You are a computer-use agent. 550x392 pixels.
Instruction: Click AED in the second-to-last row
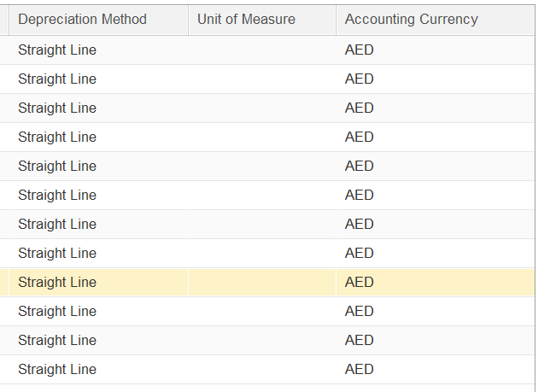[360, 340]
